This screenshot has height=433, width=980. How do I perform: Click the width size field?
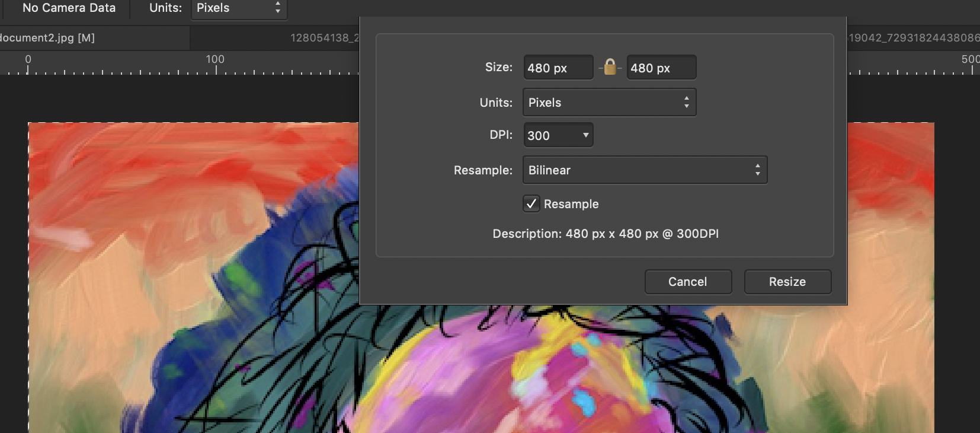(558, 68)
